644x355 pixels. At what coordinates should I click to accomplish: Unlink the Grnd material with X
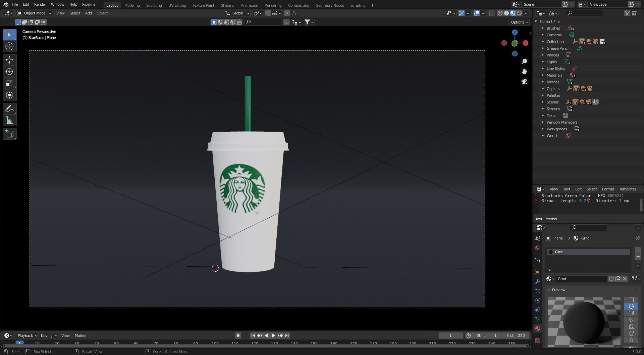click(x=625, y=279)
